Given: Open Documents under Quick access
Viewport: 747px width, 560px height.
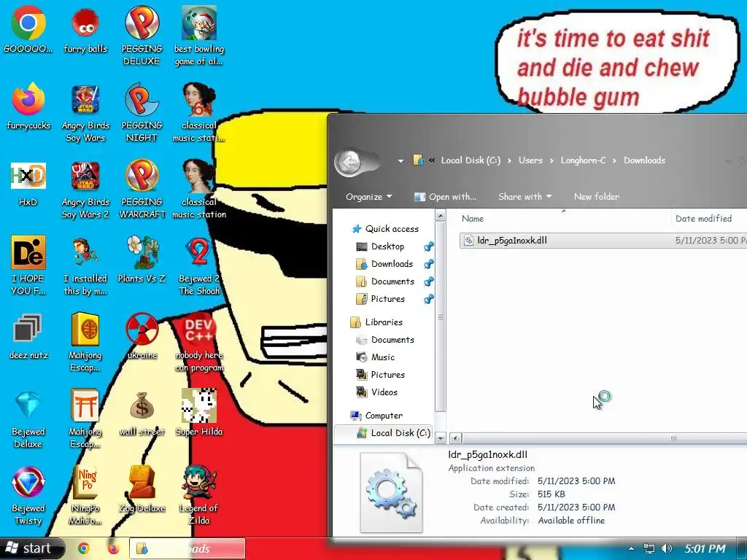Looking at the screenshot, I should [385, 282].
